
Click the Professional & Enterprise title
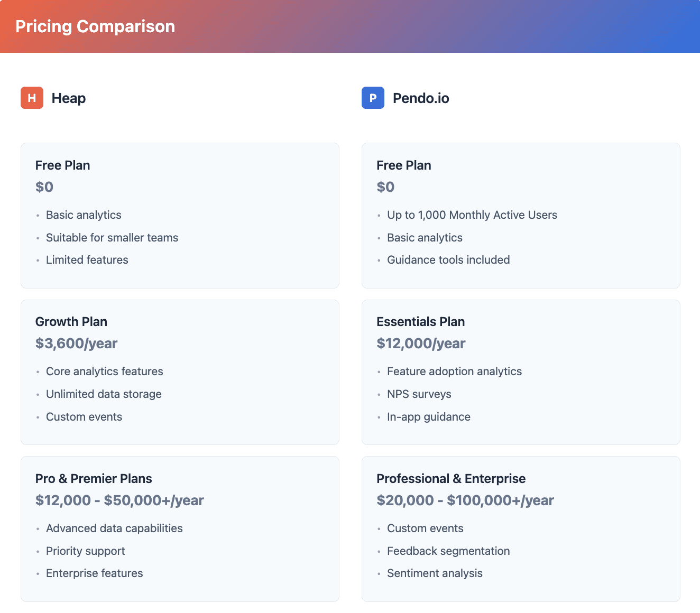(451, 479)
